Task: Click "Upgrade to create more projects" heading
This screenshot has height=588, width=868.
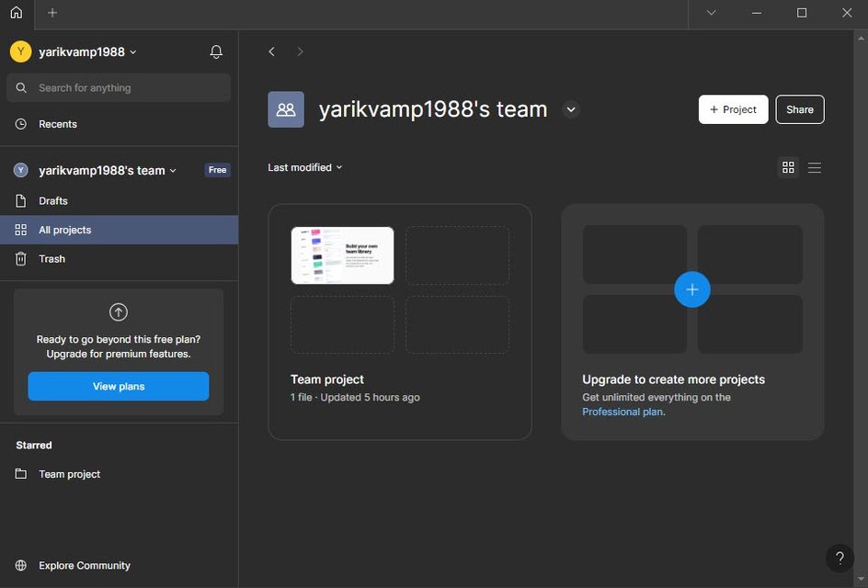Action: (x=674, y=379)
